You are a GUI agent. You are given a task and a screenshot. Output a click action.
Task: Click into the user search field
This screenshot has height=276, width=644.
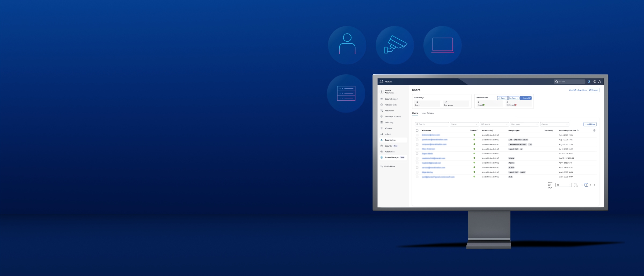pos(432,124)
